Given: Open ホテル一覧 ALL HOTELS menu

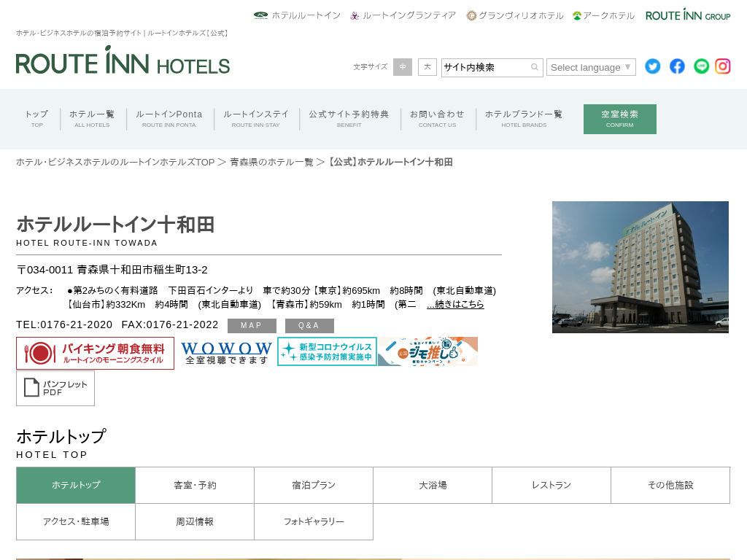Looking at the screenshot, I should pos(92,119).
